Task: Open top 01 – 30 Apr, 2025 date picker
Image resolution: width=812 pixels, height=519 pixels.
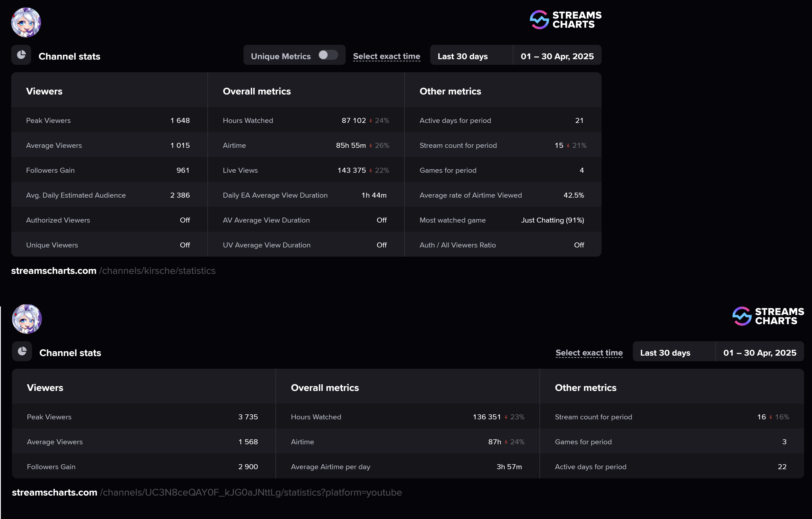Action: [x=557, y=56]
